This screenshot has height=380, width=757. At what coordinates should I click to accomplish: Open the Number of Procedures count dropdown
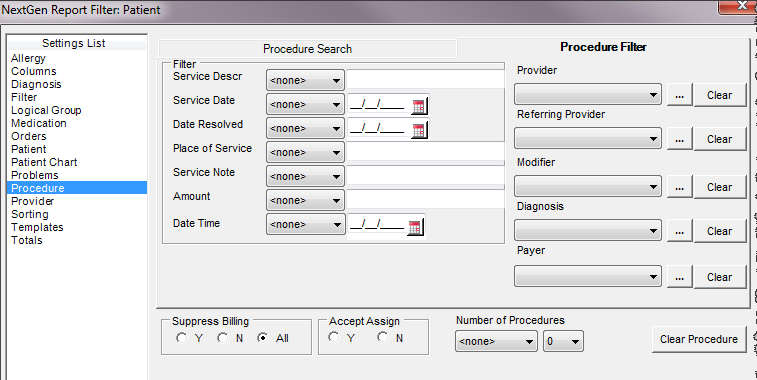click(563, 341)
